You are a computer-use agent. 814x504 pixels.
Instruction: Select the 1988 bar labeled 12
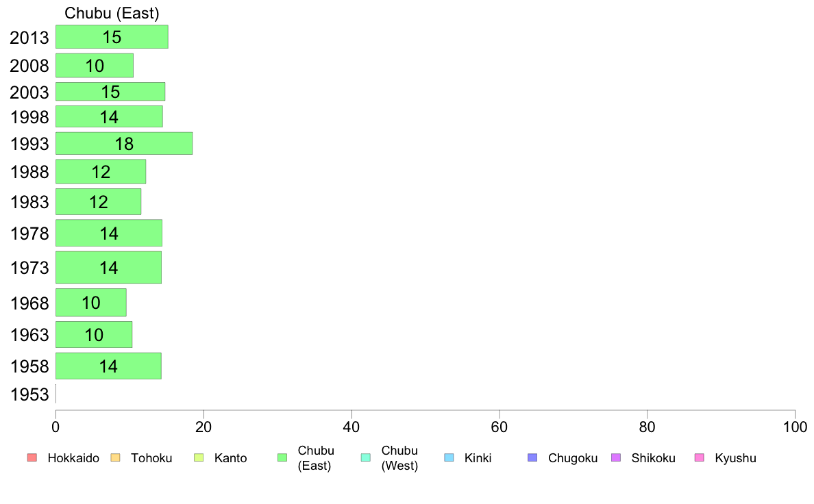[101, 171]
